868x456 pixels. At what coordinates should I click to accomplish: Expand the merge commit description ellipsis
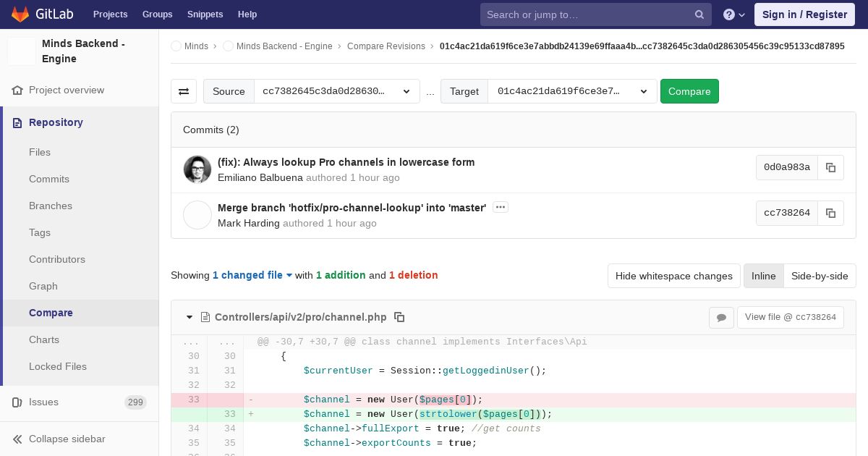(x=500, y=207)
